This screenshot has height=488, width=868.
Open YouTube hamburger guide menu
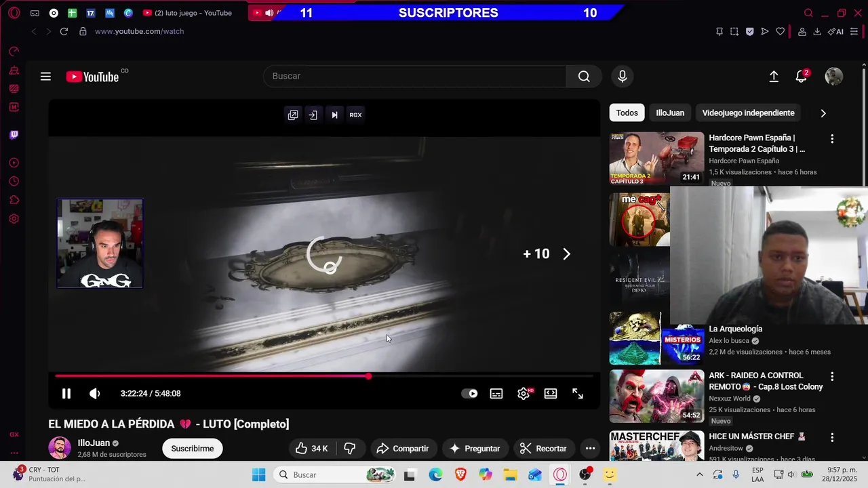click(45, 77)
